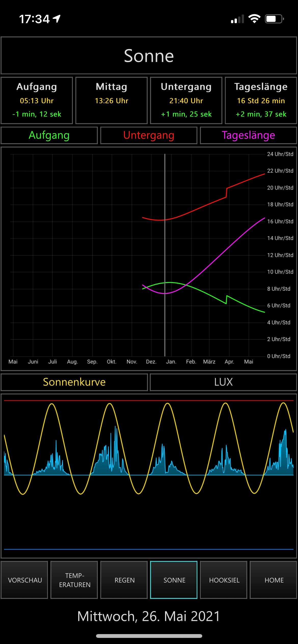Open the VORSCHAU tab
The width and height of the screenshot is (298, 644).
(x=25, y=580)
